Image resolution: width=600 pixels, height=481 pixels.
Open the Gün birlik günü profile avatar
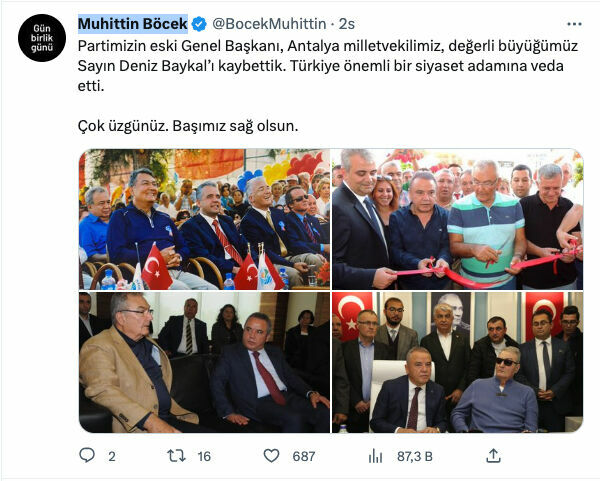coord(42,38)
